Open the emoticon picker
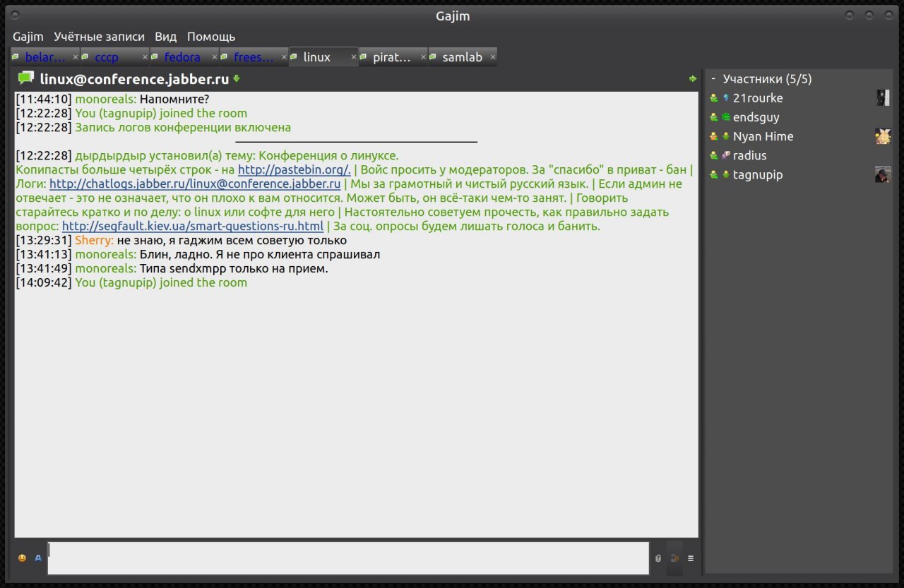 pos(23,558)
